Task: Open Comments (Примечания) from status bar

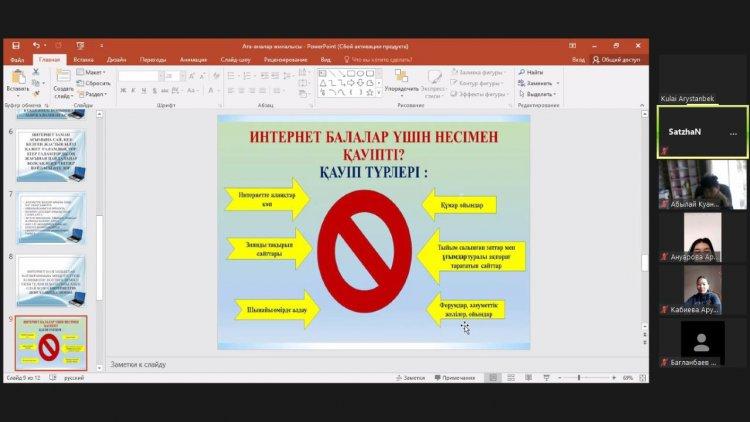Action: [453, 378]
